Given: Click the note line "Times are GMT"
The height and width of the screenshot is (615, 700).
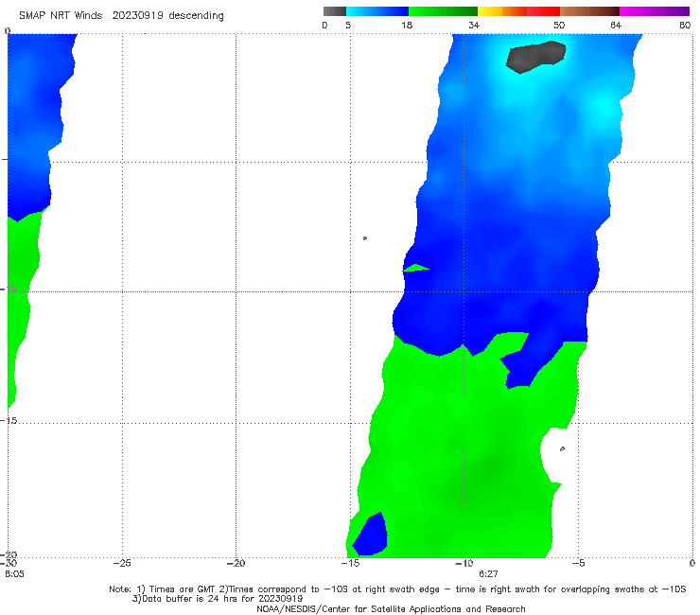Looking at the screenshot, I should point(183,589).
